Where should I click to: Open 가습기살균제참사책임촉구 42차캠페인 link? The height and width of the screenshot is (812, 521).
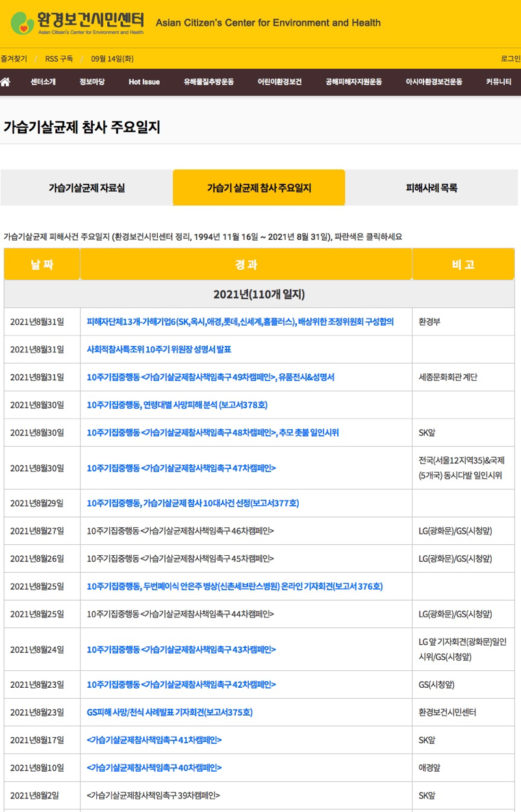(x=181, y=685)
